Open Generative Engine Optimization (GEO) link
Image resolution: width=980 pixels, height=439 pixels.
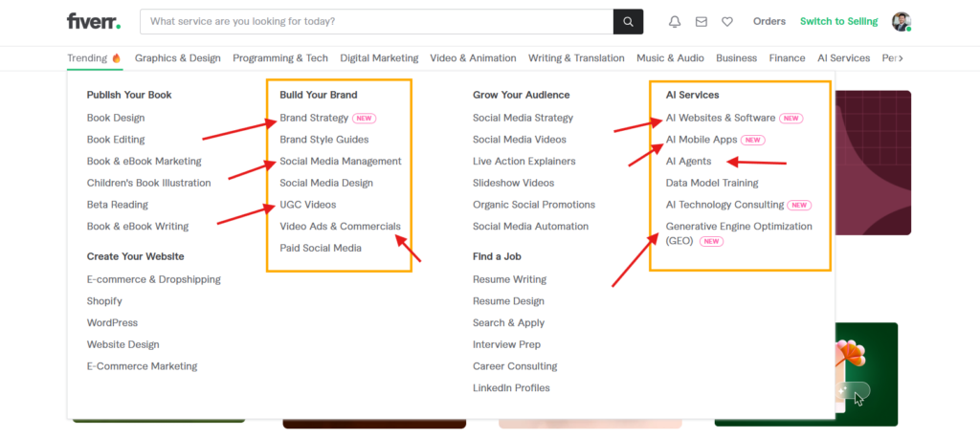coord(738,227)
